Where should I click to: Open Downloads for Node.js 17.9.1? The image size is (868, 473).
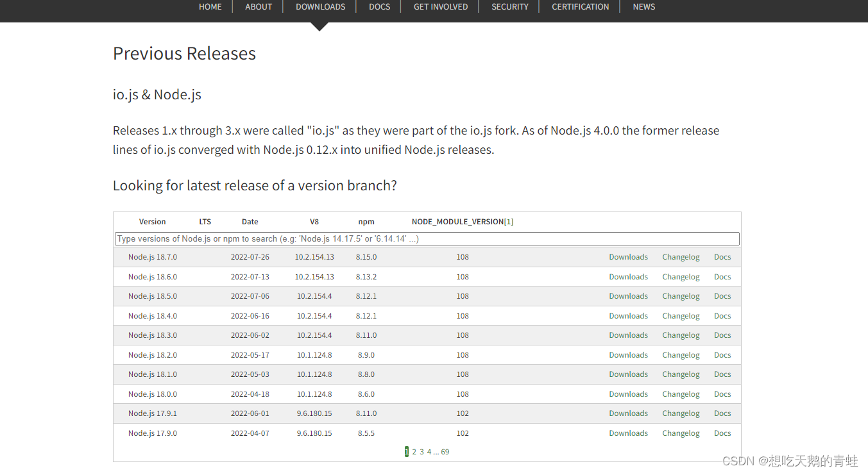click(629, 413)
